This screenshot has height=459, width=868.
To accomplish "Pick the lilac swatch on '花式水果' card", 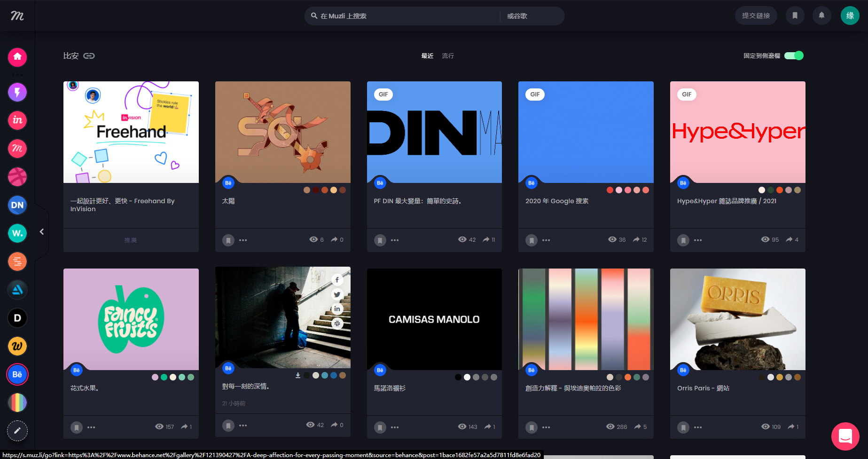I will click(x=155, y=377).
